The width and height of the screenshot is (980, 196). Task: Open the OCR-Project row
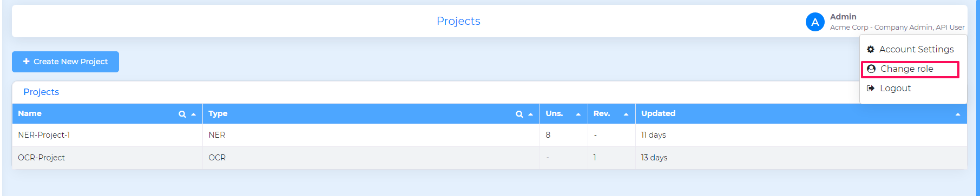coord(490,158)
